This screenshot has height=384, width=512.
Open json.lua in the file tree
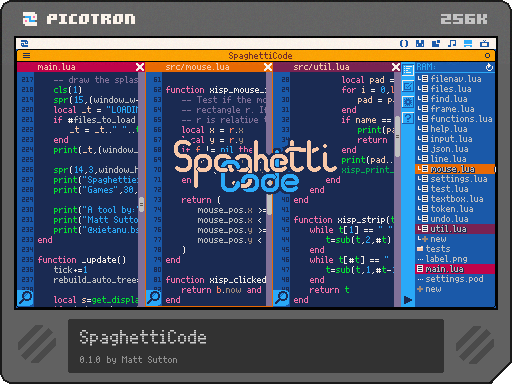point(455,149)
